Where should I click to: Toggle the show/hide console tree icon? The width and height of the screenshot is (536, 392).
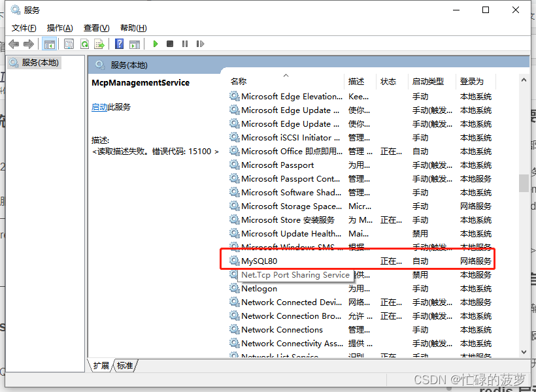click(49, 44)
